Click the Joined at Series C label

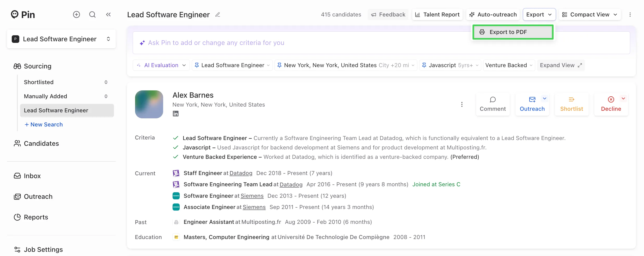coord(436,184)
